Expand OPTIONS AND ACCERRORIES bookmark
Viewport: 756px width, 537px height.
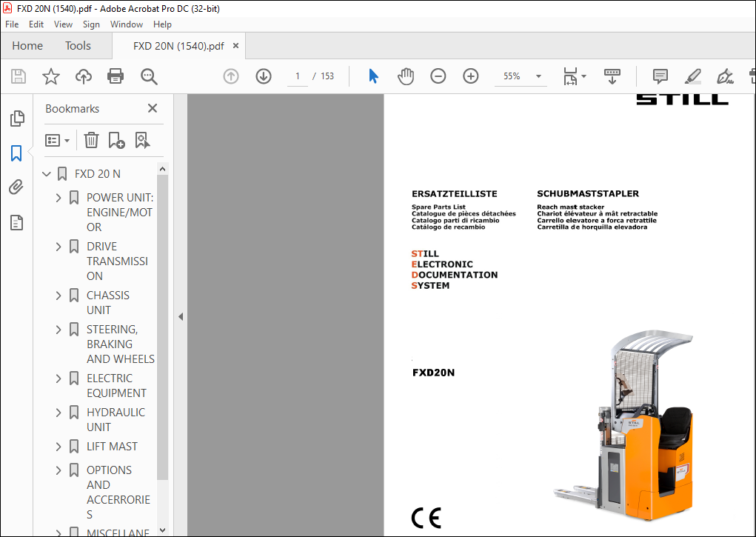(58, 470)
